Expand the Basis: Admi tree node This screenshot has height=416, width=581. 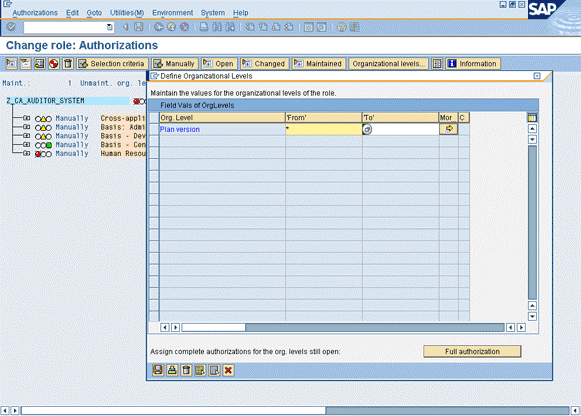27,127
